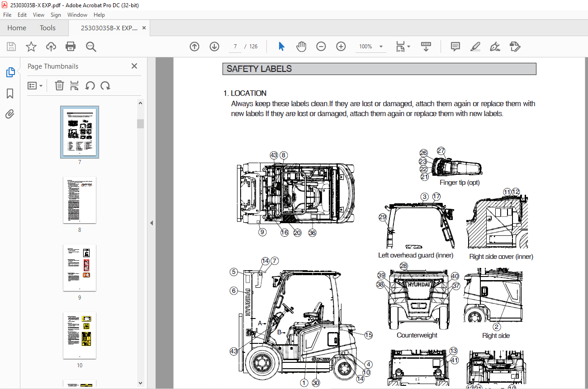Click the total pages '126' text
The width and height of the screenshot is (588, 389).
253,47
